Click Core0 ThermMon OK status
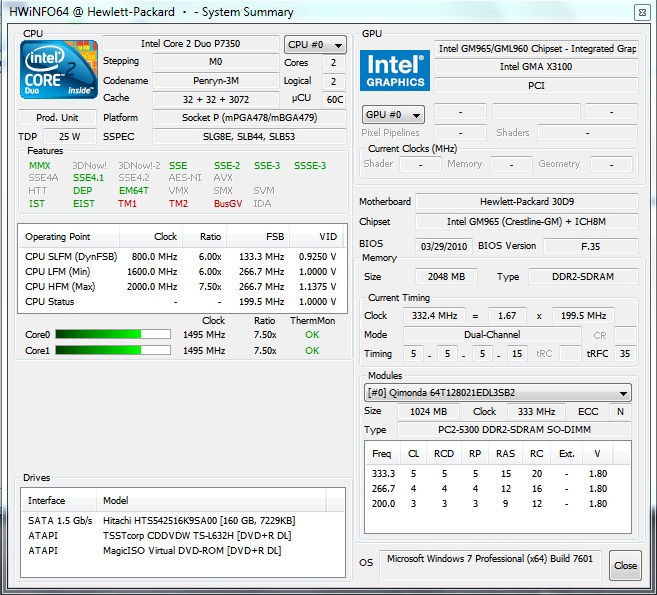This screenshot has height=595, width=657. coord(312,334)
